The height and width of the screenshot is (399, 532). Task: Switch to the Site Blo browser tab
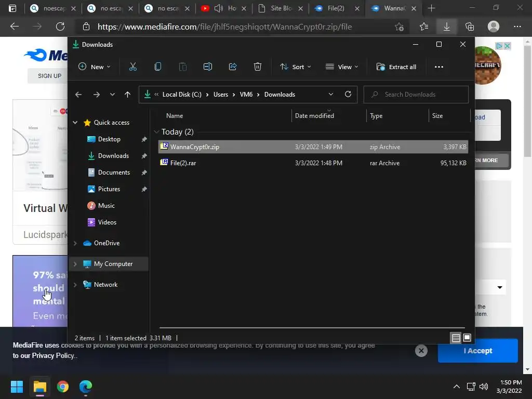click(x=281, y=8)
